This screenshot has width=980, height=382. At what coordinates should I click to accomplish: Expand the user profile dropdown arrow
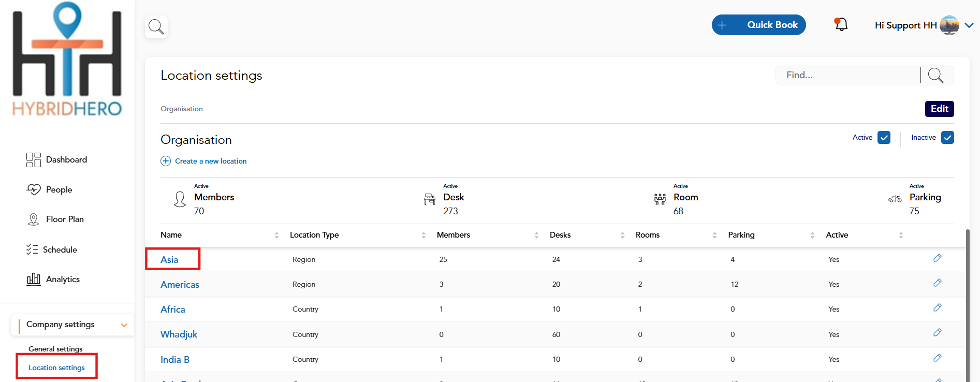click(969, 25)
